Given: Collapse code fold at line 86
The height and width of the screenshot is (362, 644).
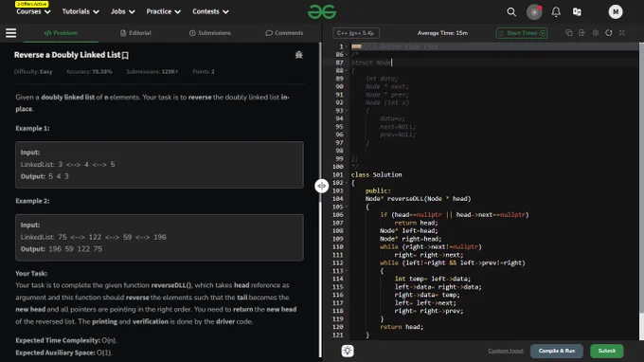Looking at the screenshot, I should coord(347,55).
